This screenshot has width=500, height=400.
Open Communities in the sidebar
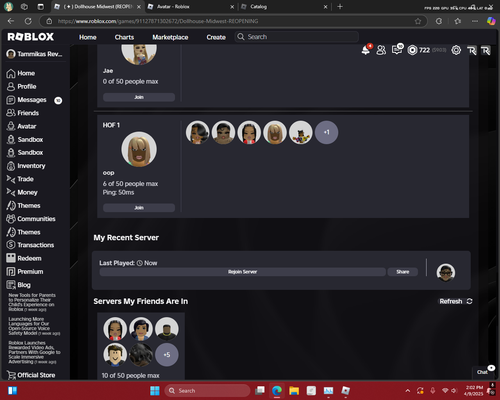[x=31, y=219]
